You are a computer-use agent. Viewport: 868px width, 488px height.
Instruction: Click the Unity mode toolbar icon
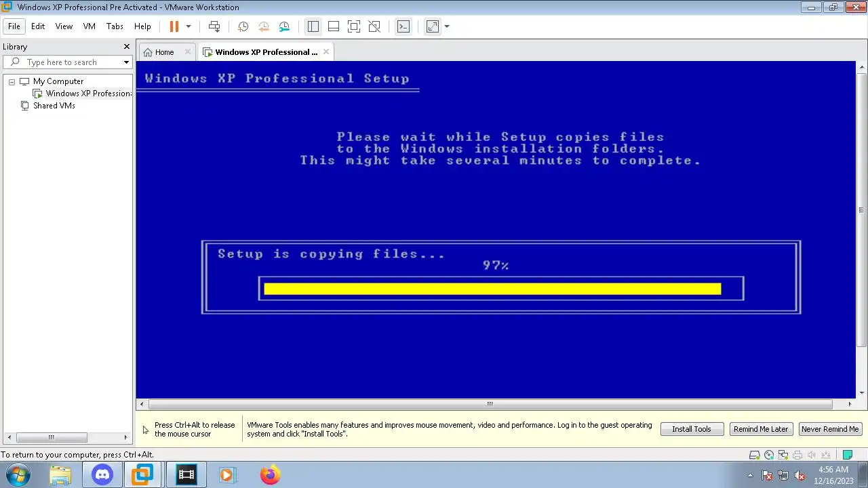[x=374, y=26]
